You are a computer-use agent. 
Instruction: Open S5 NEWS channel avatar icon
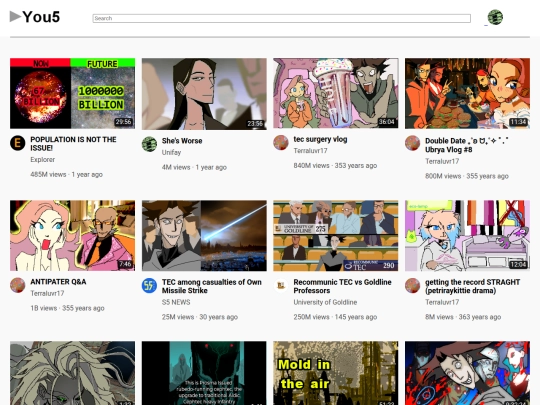pyautogui.click(x=149, y=285)
